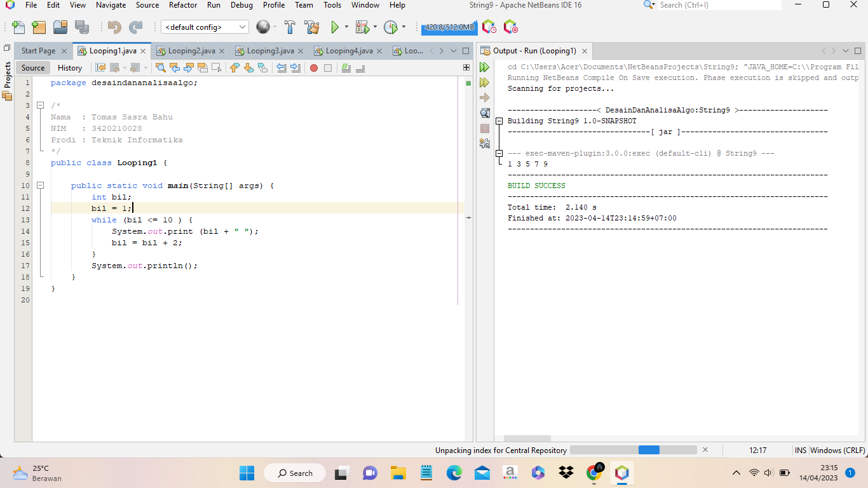The height and width of the screenshot is (488, 868).
Task: Open Run Project dropdown arrow
Action: (346, 27)
